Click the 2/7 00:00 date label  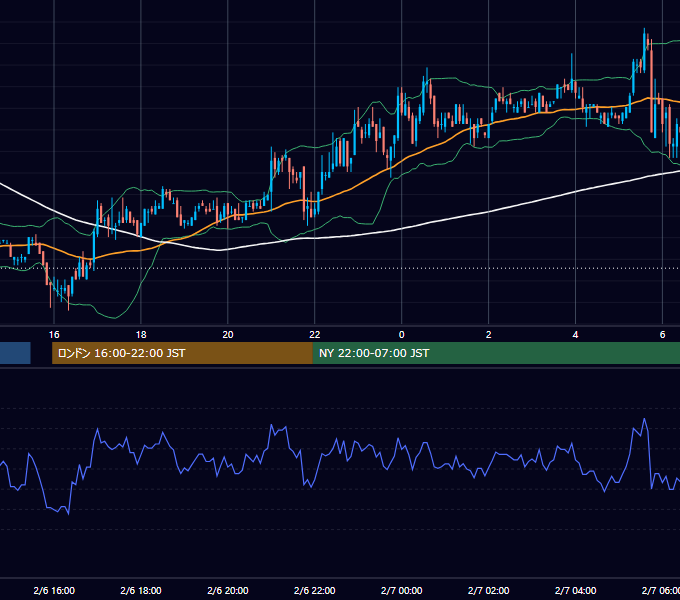tap(402, 590)
